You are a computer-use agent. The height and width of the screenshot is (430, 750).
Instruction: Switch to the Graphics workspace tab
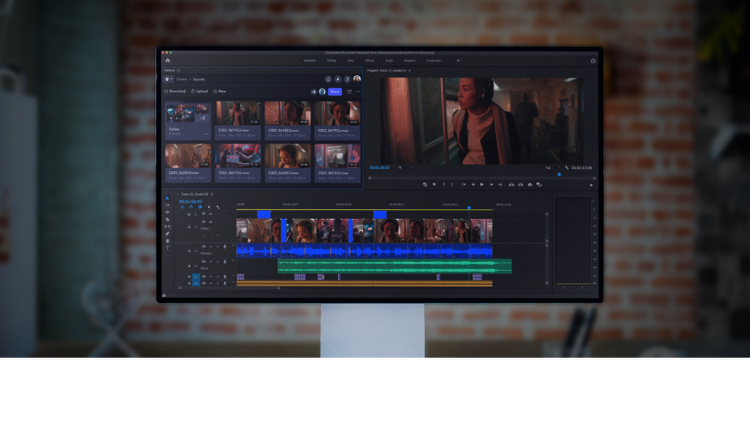point(410,61)
